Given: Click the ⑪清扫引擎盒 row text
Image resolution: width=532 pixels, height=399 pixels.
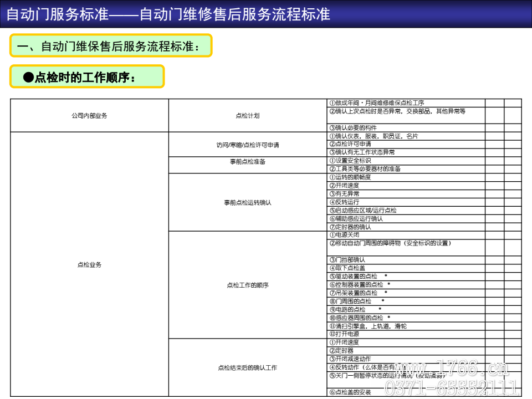Looking at the screenshot, I should point(367,326).
